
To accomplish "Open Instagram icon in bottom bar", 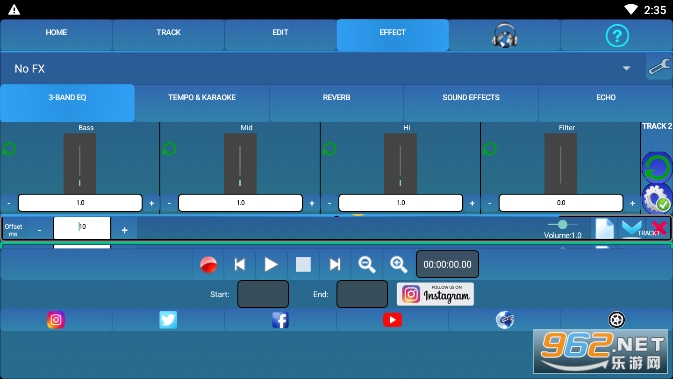I will coord(56,320).
